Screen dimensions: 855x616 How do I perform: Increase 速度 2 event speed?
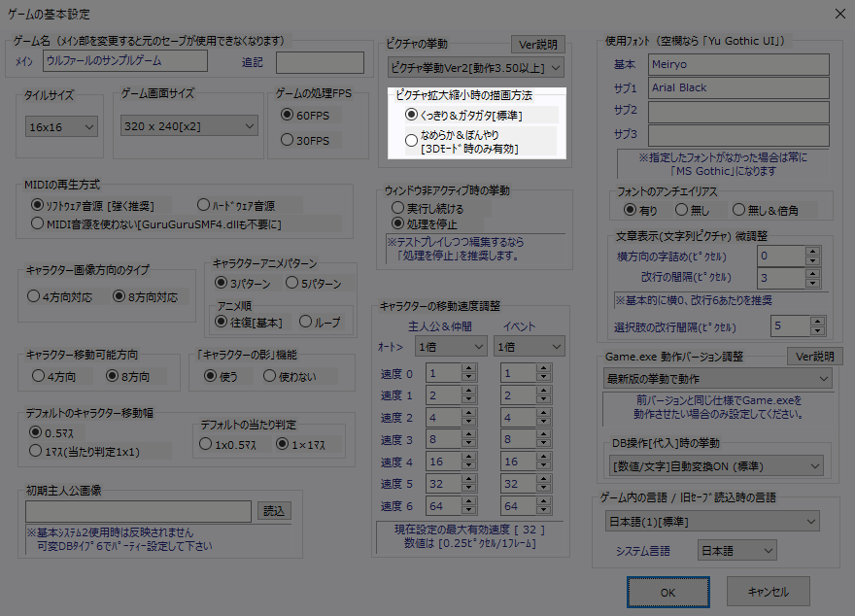(543, 413)
